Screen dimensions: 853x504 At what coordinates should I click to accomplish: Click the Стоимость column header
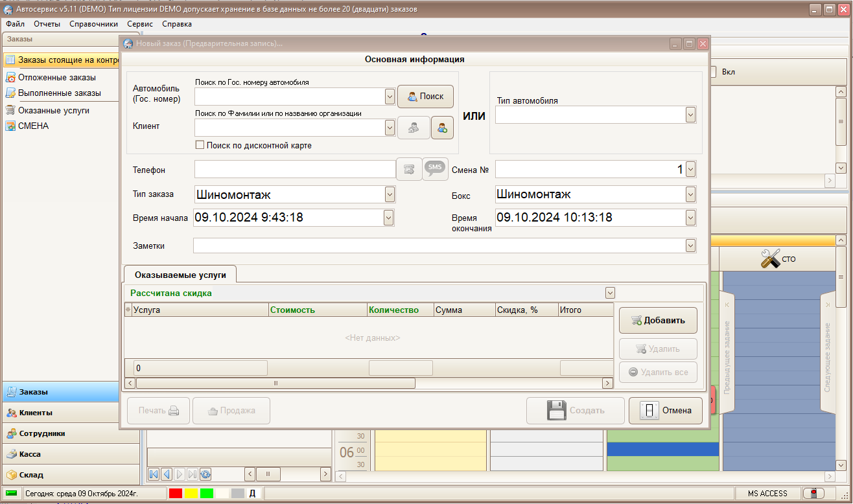[x=318, y=310]
